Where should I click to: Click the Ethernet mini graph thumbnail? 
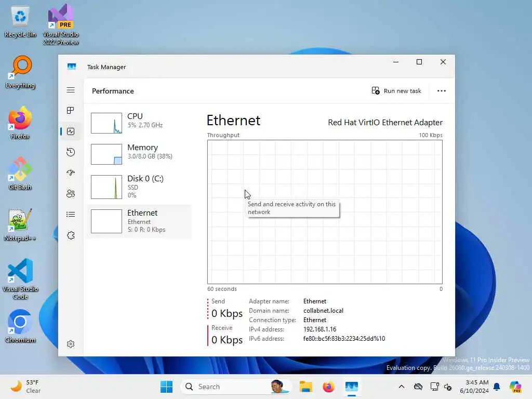[106, 221]
